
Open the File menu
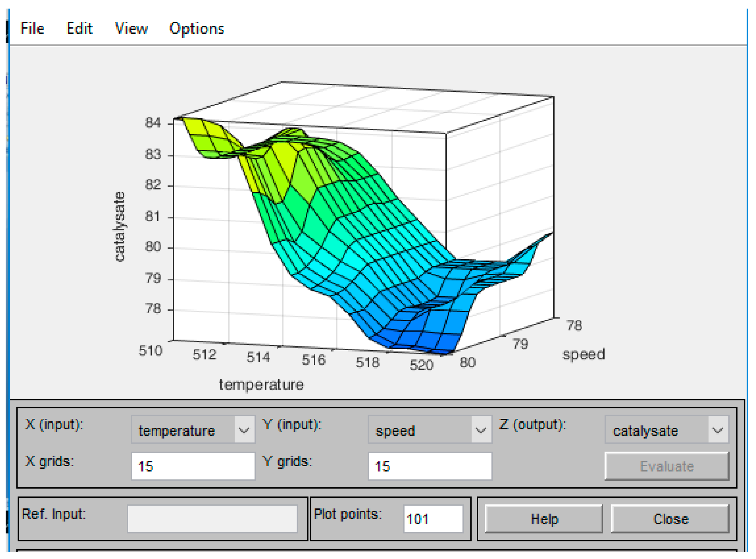(32, 28)
